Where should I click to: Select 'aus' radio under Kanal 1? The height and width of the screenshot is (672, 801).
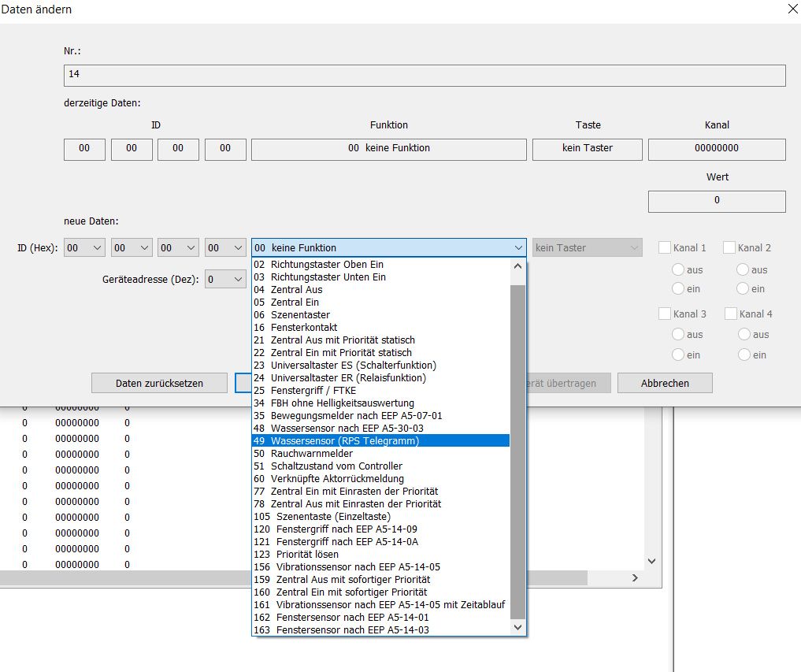(677, 270)
